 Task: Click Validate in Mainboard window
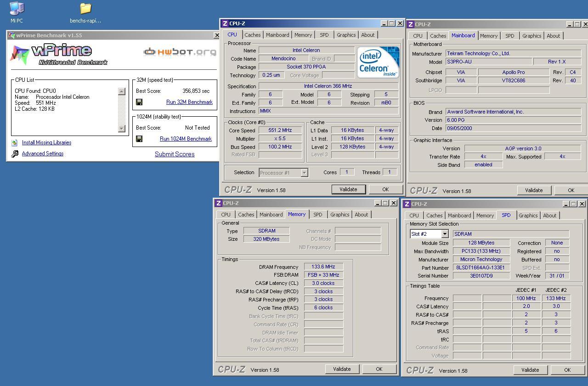coord(534,190)
